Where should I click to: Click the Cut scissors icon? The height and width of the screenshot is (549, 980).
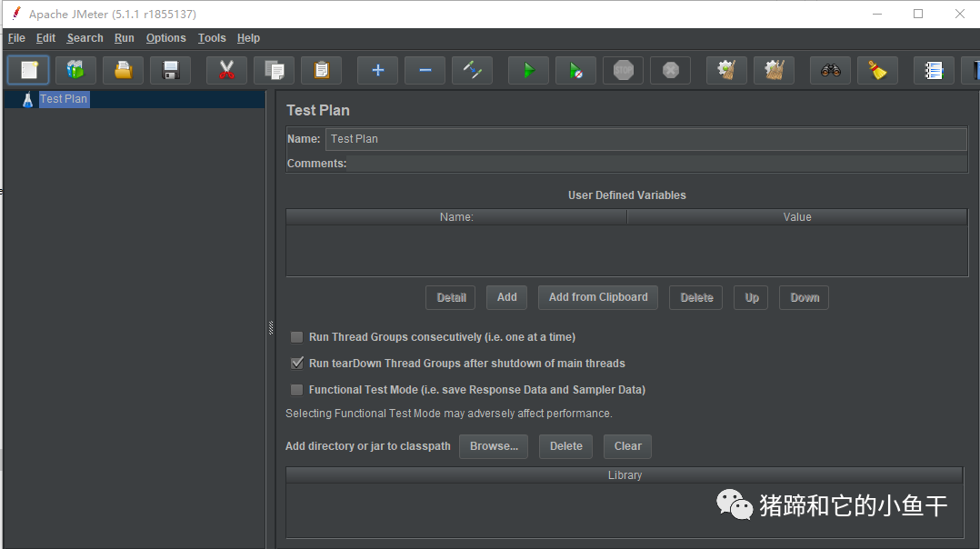tap(227, 70)
